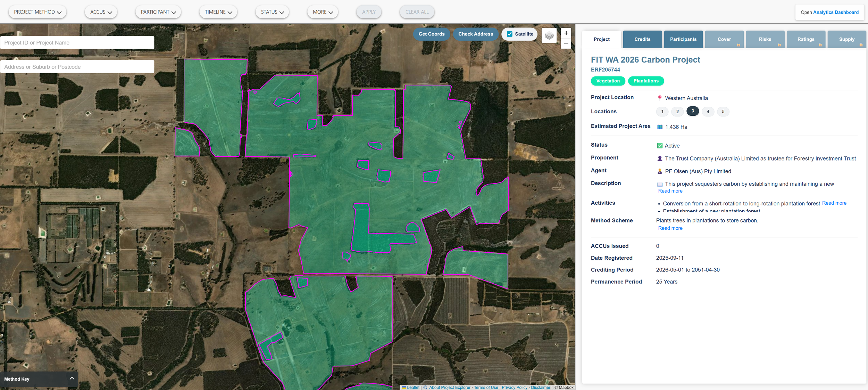Zoom out with the minus button
868x390 pixels.
point(566,44)
